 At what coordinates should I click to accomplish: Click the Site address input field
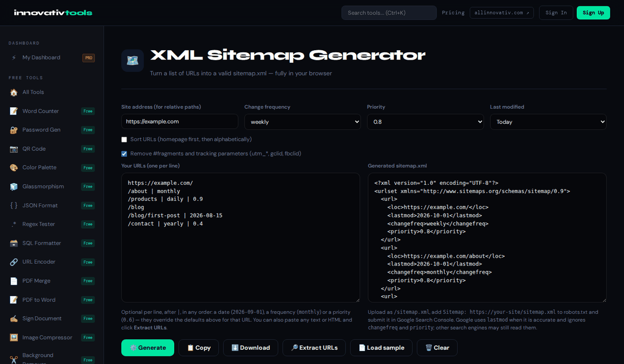pyautogui.click(x=179, y=122)
